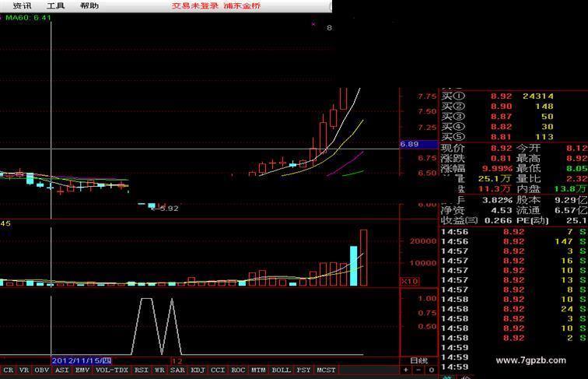Show the SAR indicator

177,370
